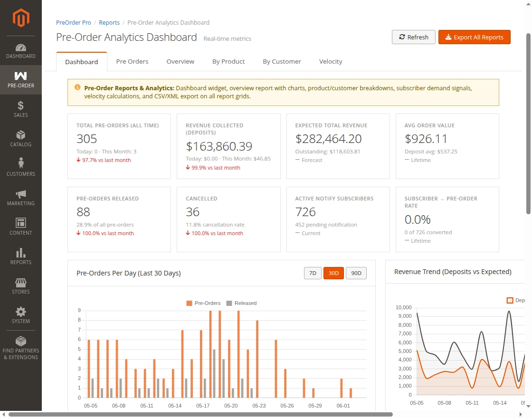Toggle the Dep legend in Revenue Trend

[x=516, y=300]
